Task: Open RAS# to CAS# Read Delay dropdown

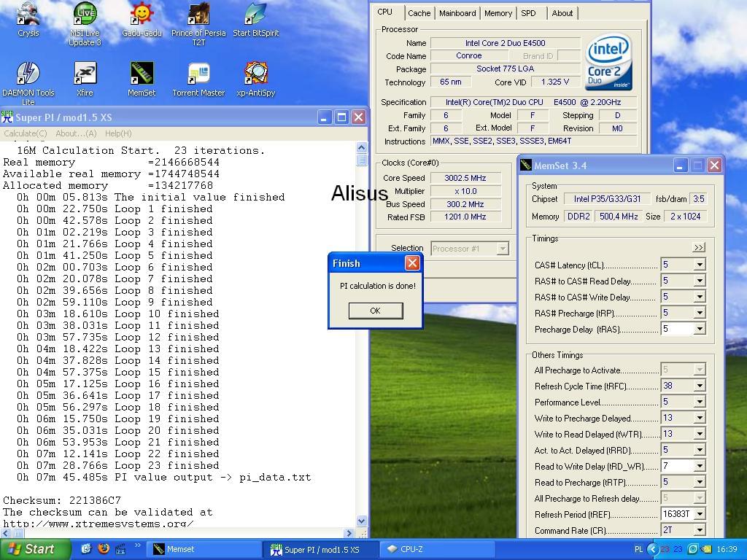Action: coord(700,281)
